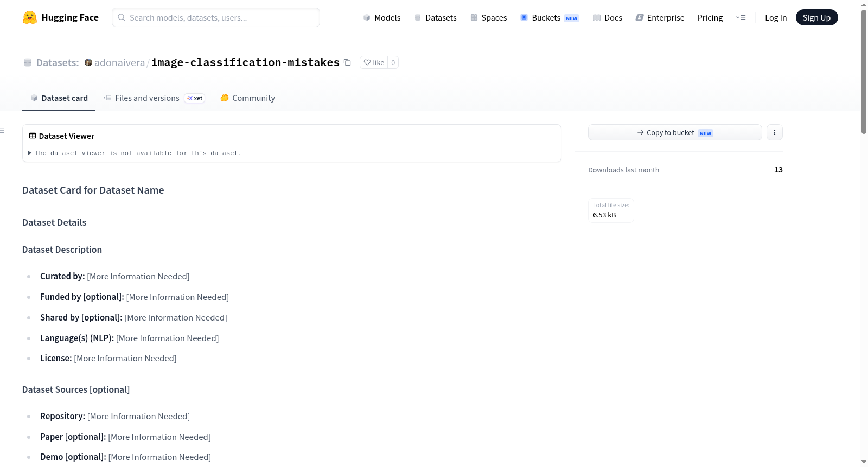The image size is (868, 467).
Task: Click the Downloads last month value 13
Action: point(778,170)
